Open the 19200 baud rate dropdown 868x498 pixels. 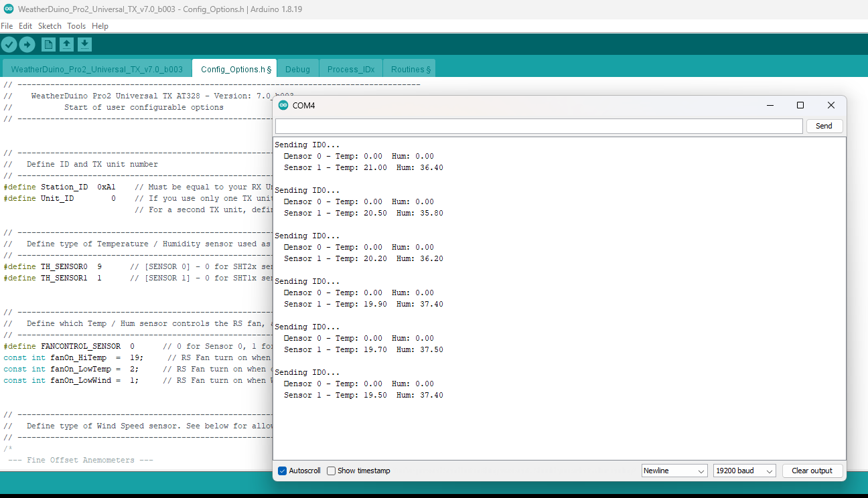click(744, 471)
